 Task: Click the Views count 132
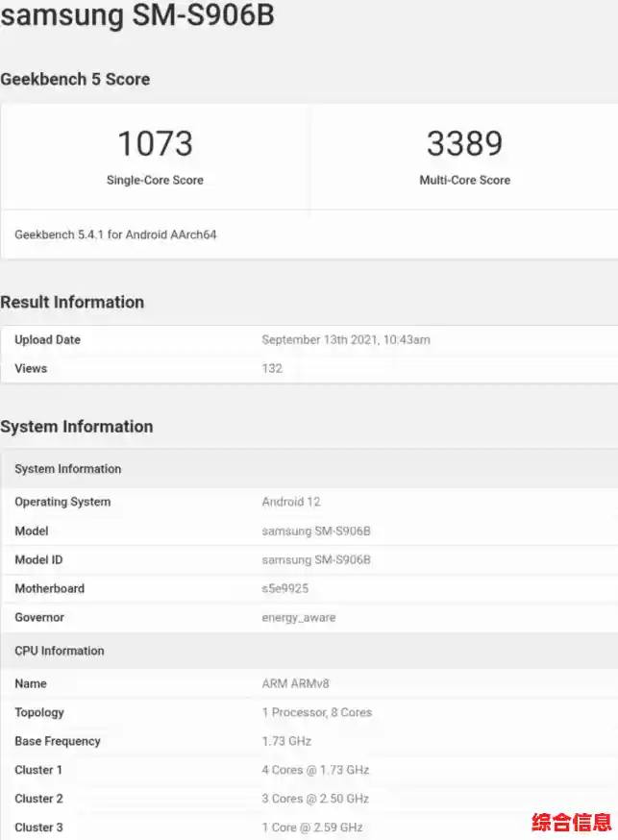point(272,369)
